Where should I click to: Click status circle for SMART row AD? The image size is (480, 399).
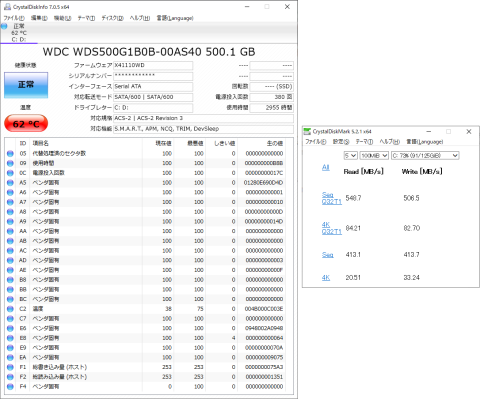tap(10, 260)
